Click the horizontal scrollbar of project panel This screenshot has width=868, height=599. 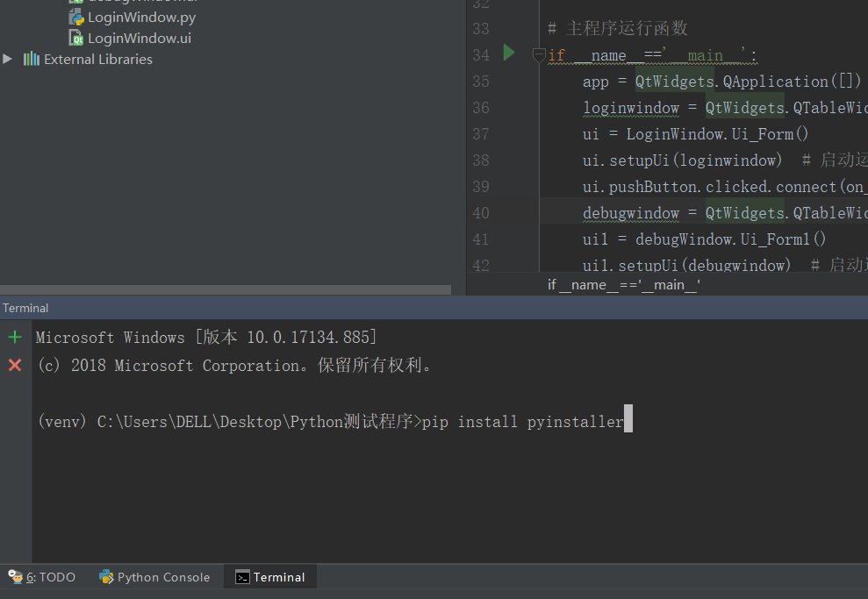pos(226,289)
